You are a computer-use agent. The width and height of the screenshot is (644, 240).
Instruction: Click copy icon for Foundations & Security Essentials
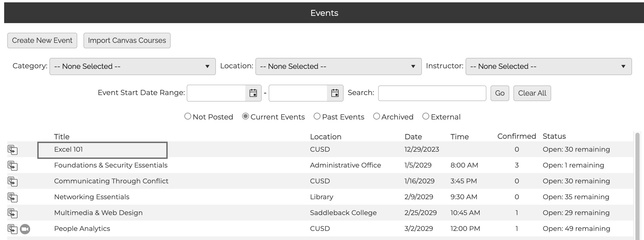click(12, 166)
